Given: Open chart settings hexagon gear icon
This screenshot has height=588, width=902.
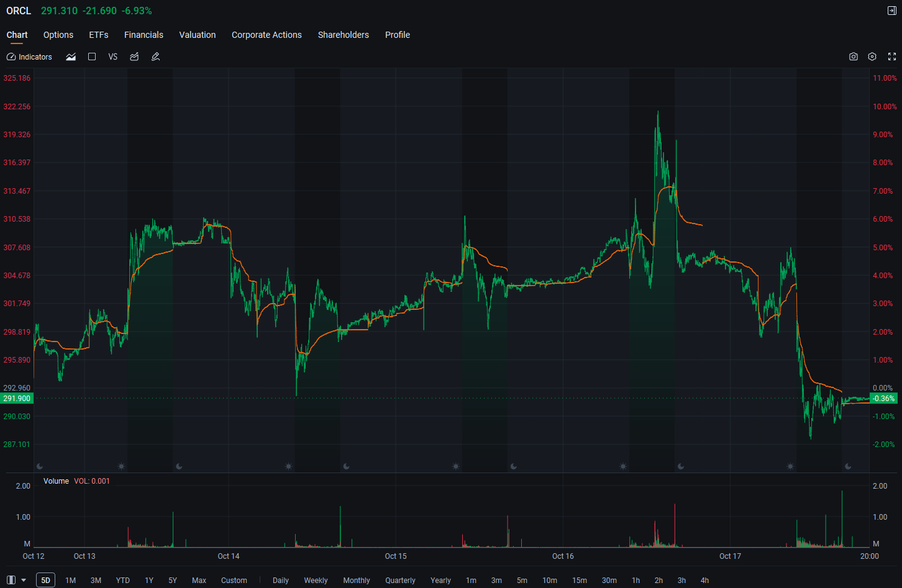Looking at the screenshot, I should coord(872,57).
